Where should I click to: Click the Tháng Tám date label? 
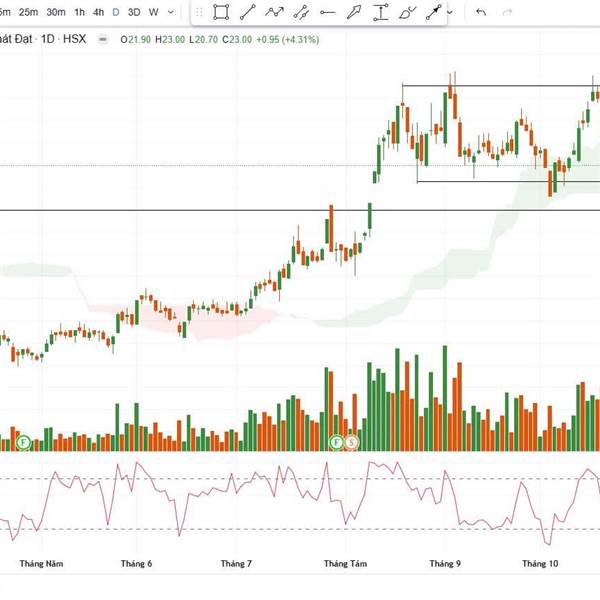[x=345, y=563]
